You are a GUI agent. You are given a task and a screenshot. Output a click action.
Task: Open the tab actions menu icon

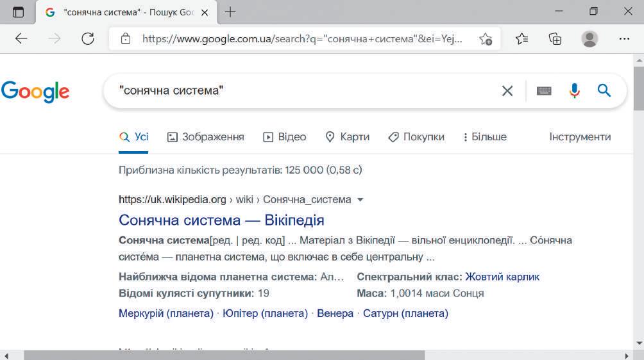point(18,12)
